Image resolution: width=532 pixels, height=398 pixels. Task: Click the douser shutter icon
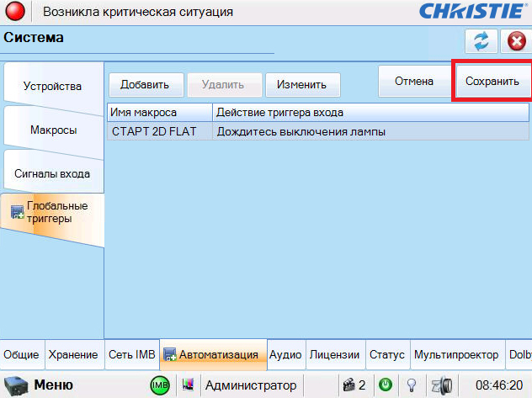tap(442, 385)
